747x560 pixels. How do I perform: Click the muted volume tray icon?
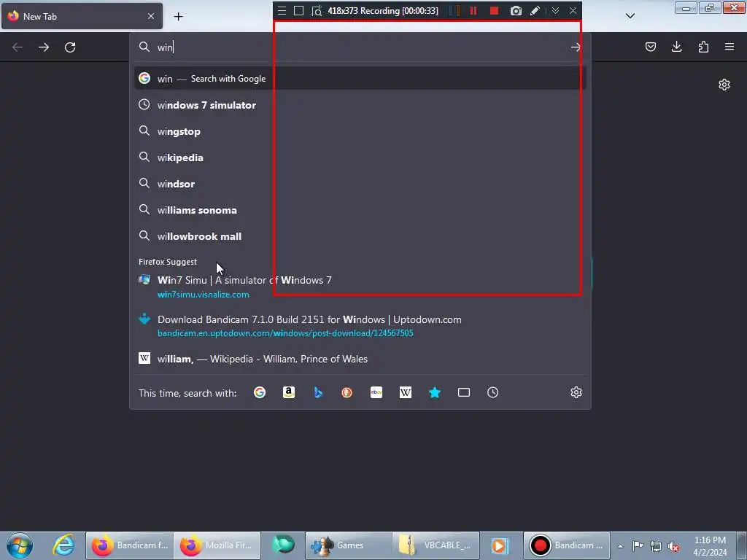pos(673,546)
